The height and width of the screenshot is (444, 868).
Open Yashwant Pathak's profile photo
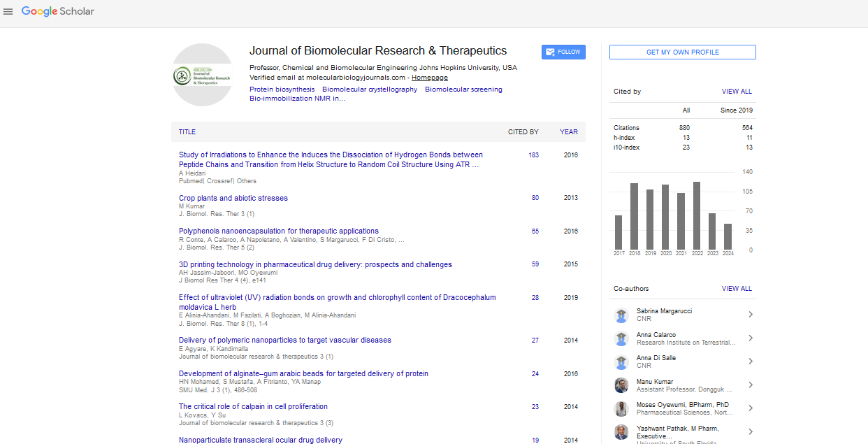[x=621, y=432]
